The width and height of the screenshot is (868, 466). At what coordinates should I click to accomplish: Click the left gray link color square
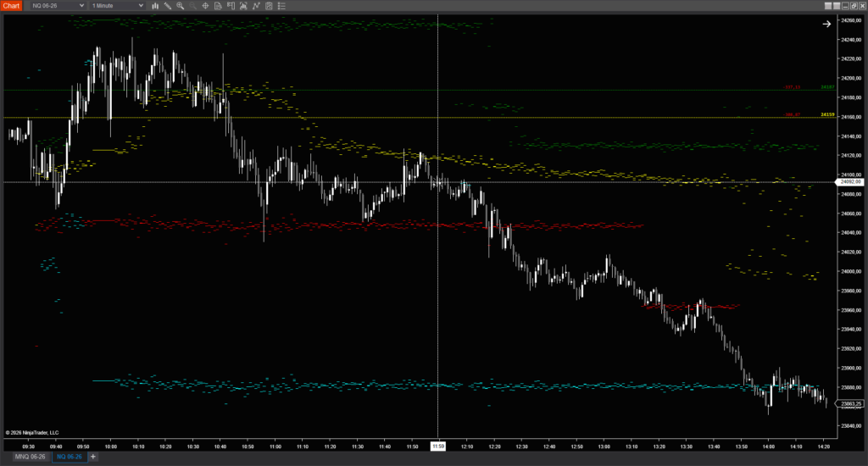[828, 6]
